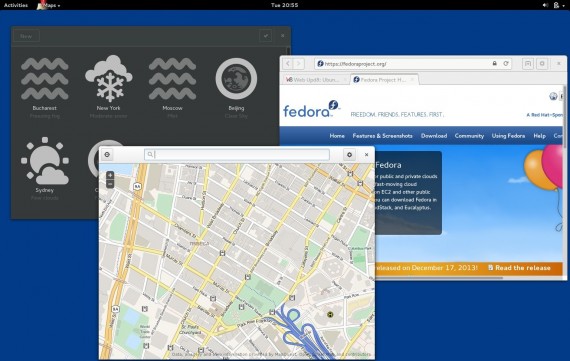570x361 pixels.
Task: Click the magnifier icon in Maps search
Action: pos(150,155)
